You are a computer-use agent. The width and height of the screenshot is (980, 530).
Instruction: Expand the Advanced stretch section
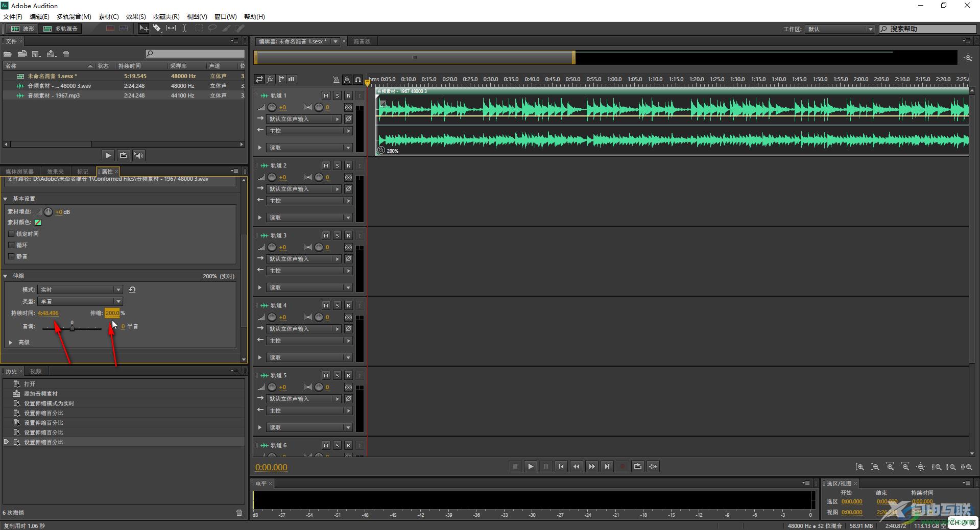click(x=11, y=342)
